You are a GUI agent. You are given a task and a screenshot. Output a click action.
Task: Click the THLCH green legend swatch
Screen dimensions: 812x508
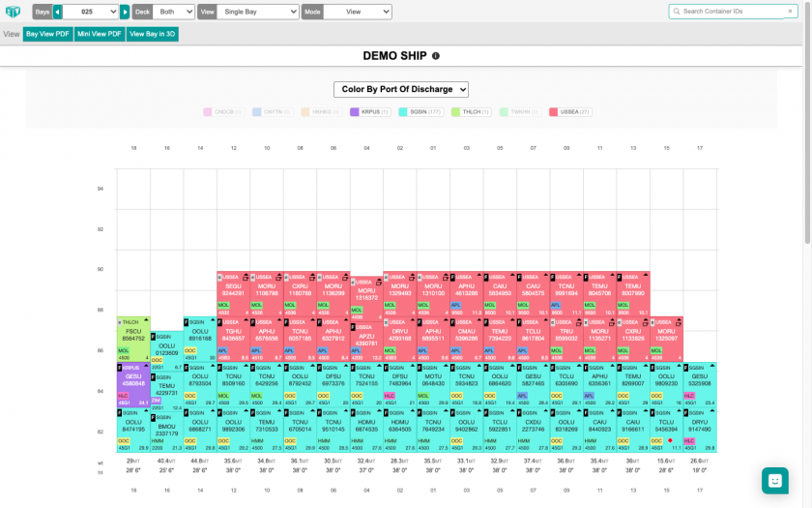(x=456, y=112)
